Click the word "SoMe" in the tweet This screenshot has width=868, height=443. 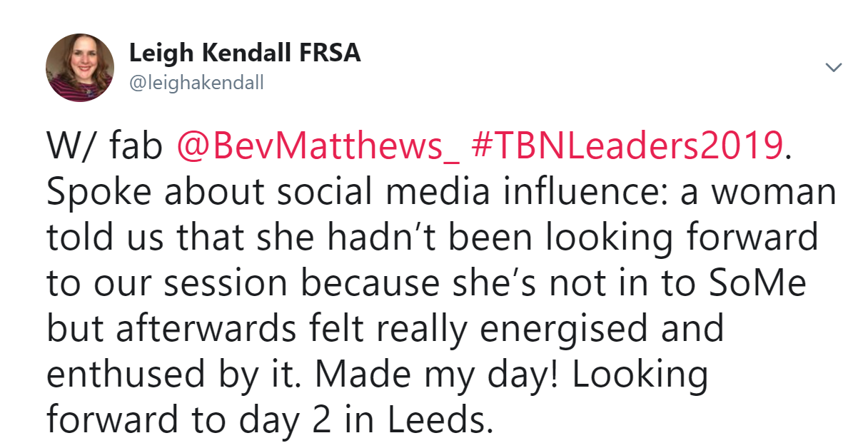coord(761,283)
